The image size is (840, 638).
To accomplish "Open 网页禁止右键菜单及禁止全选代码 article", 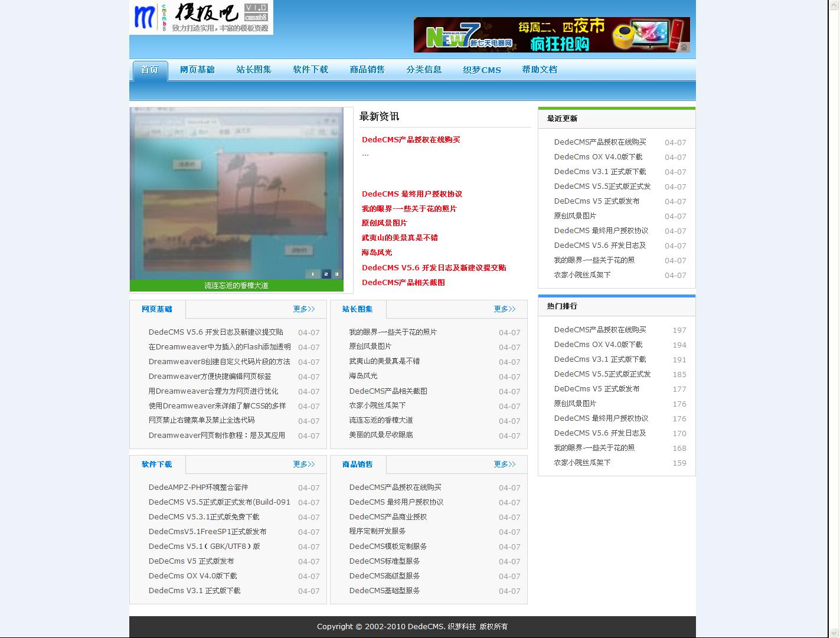I will pos(202,420).
